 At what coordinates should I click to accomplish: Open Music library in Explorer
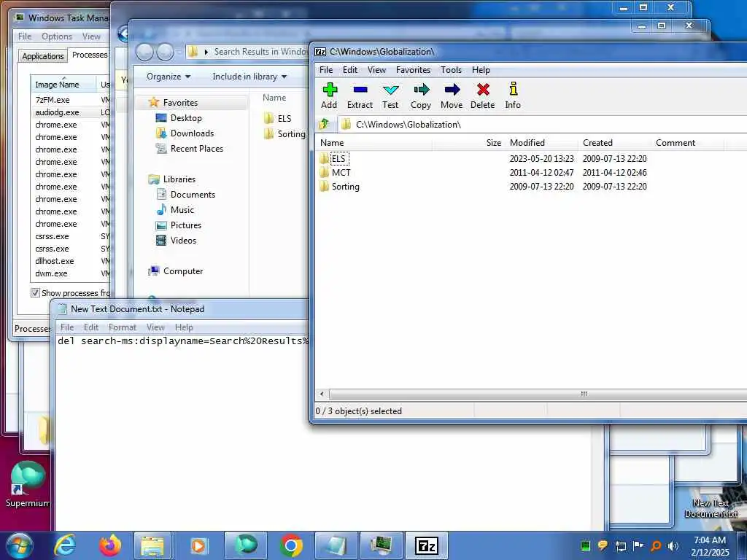[182, 209]
